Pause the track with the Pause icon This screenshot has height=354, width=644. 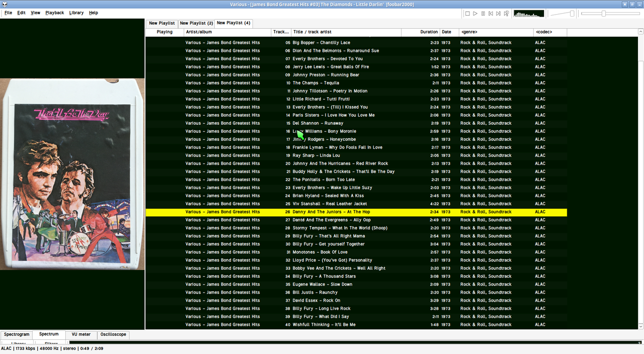[x=483, y=14]
